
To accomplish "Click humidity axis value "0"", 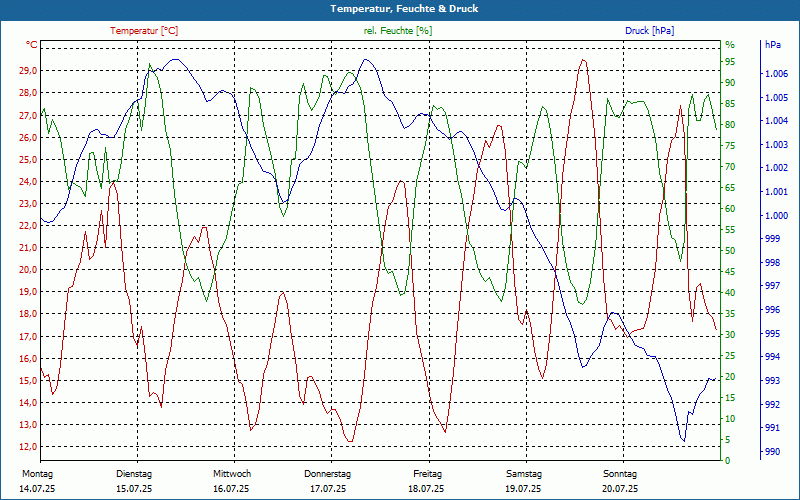I will click(x=728, y=461).
